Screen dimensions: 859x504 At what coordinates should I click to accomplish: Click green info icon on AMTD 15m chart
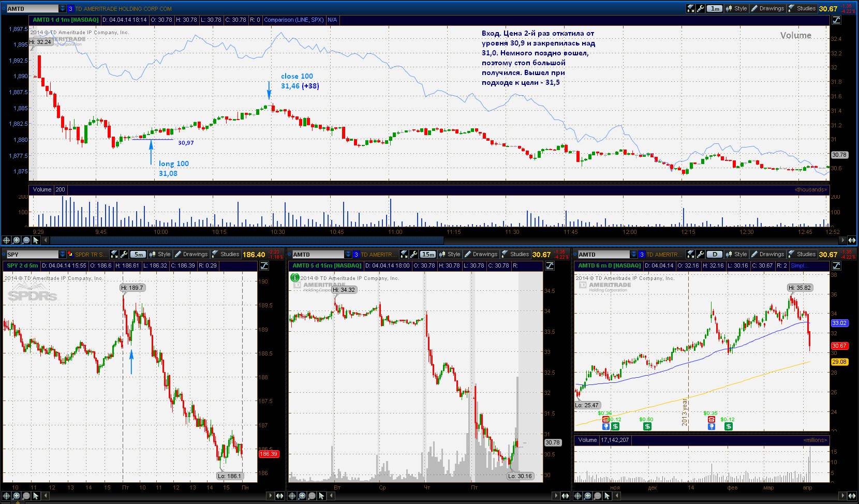tap(295, 277)
